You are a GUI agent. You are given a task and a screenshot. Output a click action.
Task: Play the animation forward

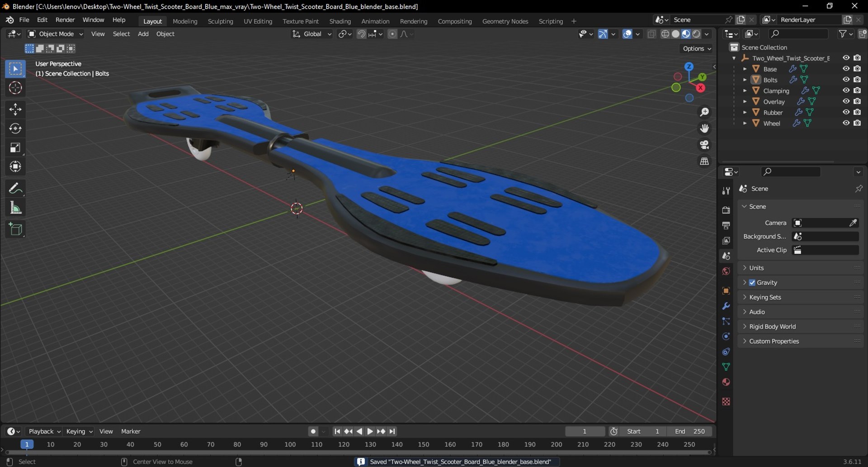click(370, 431)
